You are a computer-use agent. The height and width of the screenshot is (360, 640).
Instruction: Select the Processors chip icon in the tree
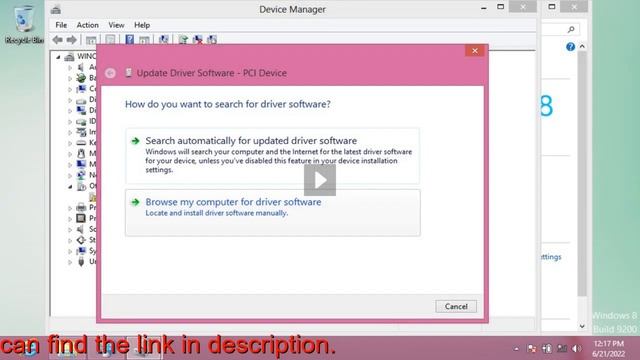coord(81,218)
